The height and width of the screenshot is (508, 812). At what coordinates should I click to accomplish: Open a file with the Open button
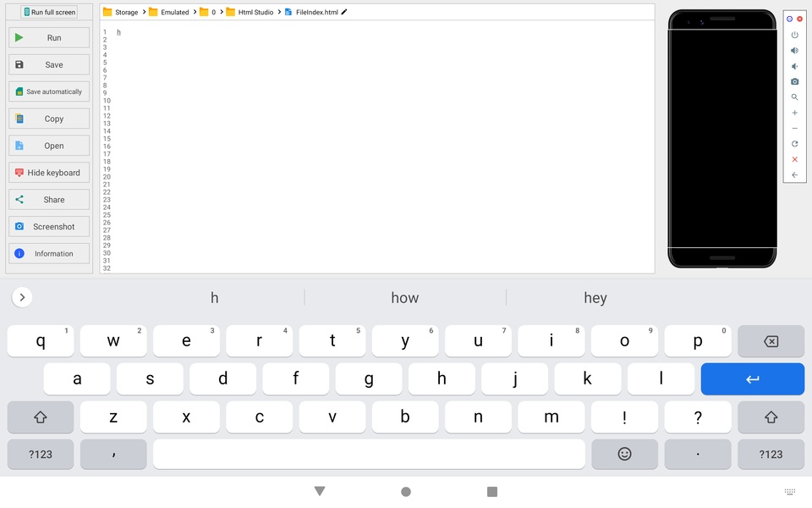pyautogui.click(x=49, y=146)
